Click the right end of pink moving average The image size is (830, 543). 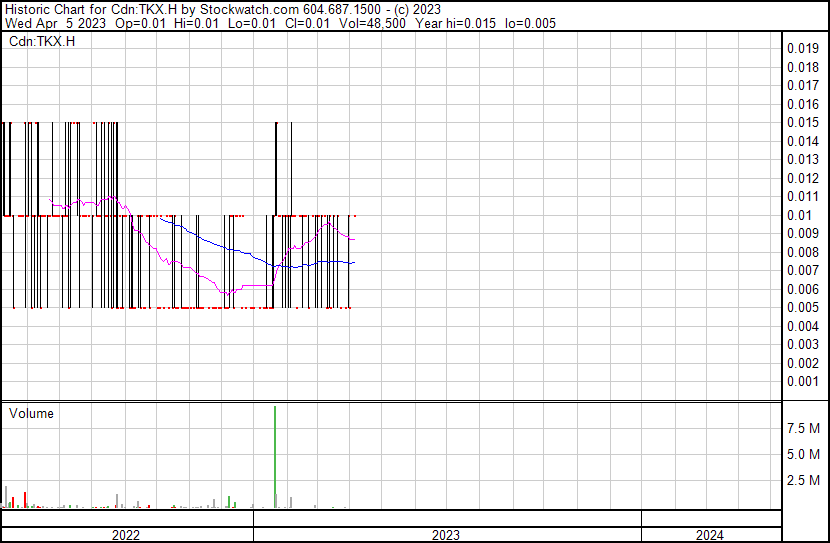coord(354,239)
